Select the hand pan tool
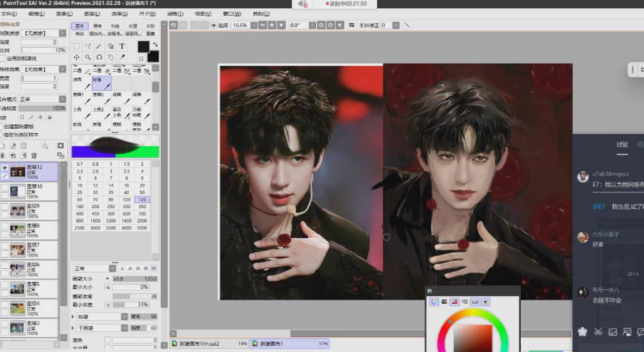This screenshot has width=644, height=352. [111, 58]
